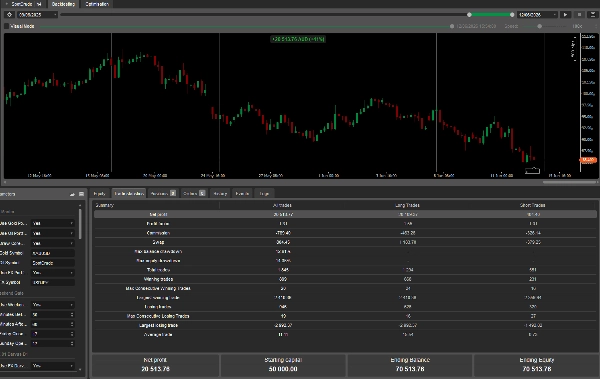The width and height of the screenshot is (600, 379).
Task: Click the Speed slider handle
Action: coord(540,26)
